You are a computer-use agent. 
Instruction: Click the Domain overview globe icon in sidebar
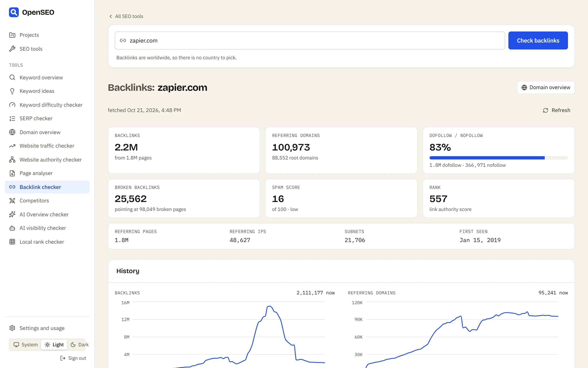12,132
